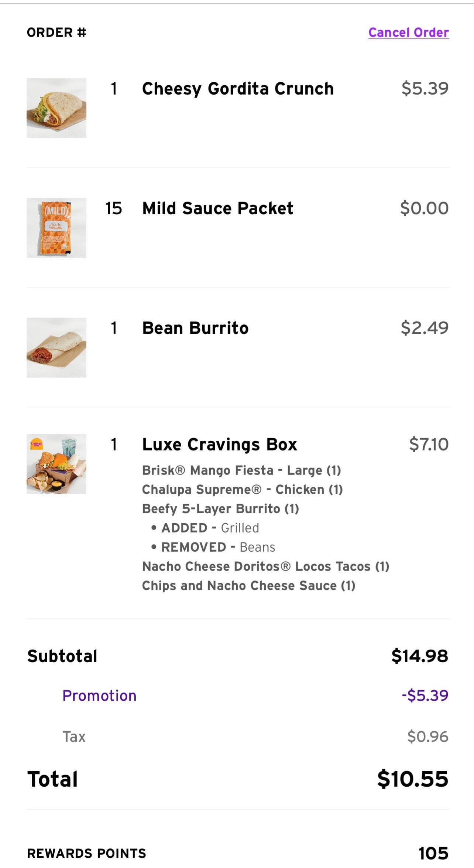This screenshot has height=868, width=474.
Task: Click the $10.55 total amount
Action: [x=412, y=779]
